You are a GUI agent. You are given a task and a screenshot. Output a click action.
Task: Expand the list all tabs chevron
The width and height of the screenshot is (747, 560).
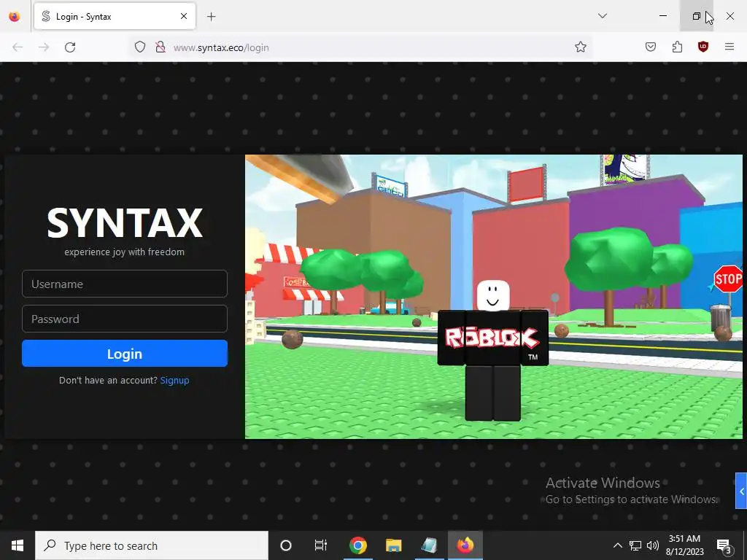pos(603,16)
